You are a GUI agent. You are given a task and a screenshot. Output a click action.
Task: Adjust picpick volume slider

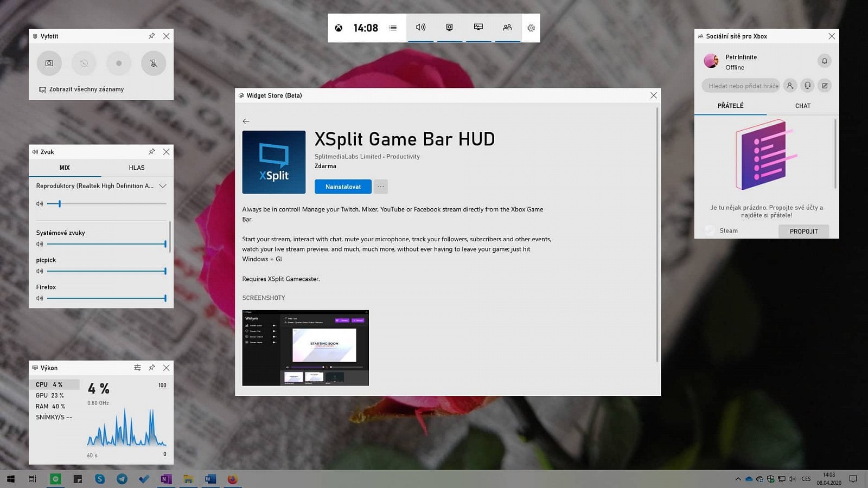click(106, 271)
